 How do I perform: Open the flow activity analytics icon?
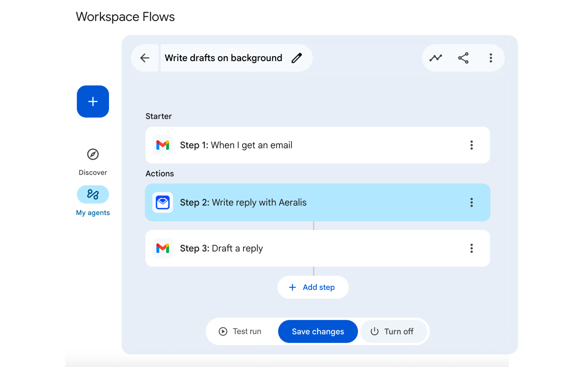point(436,58)
